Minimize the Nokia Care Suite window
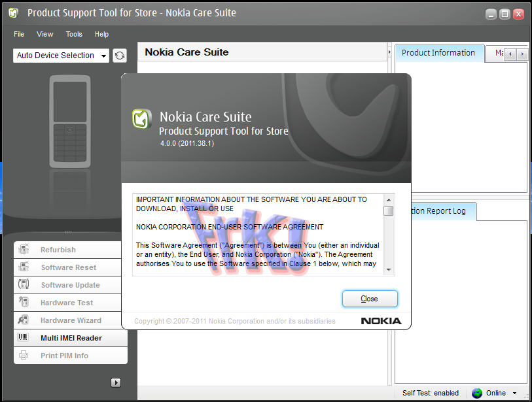 click(x=491, y=14)
